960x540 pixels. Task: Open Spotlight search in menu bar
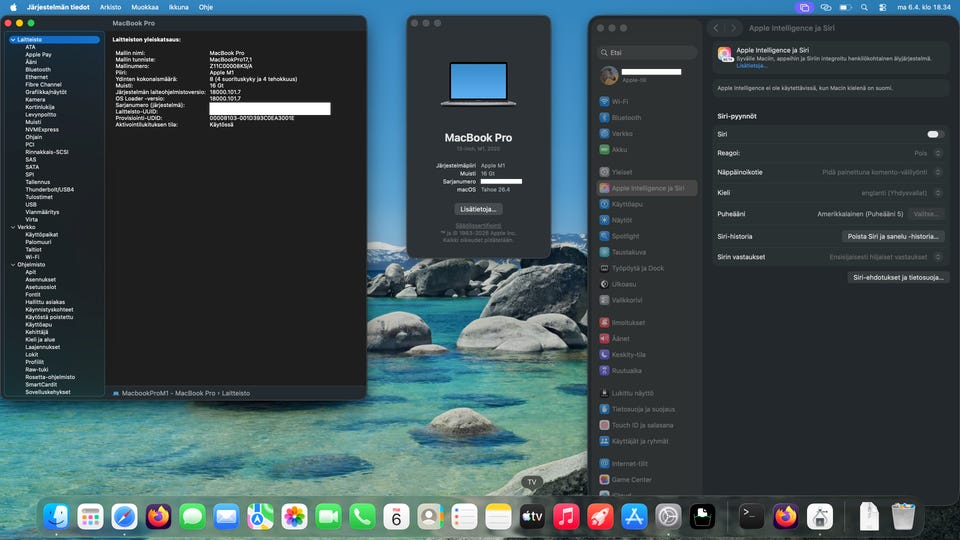(x=864, y=7)
